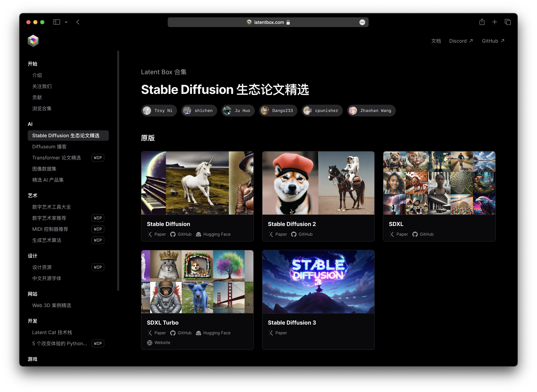Screen dimensions: 537x392
Task: Select Stable Diffusion 生态论文精选 sidebar item
Action: click(x=68, y=136)
